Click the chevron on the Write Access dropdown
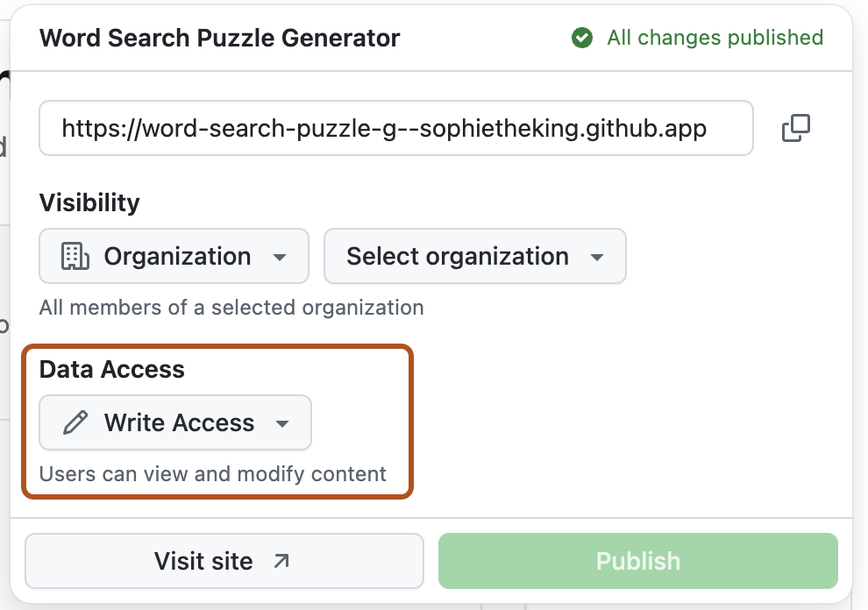The width and height of the screenshot is (868, 610). point(282,422)
